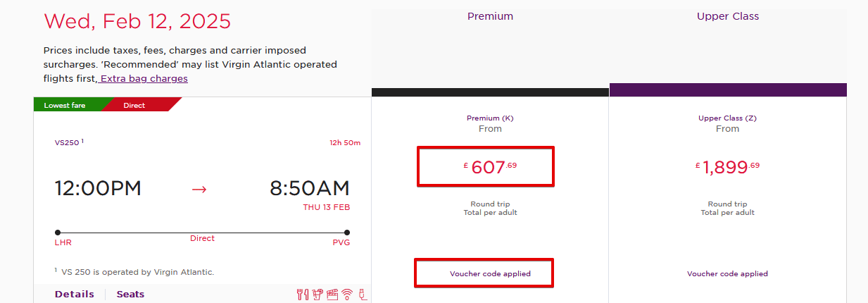Click the drinks amenity icon
This screenshot has height=303, width=868.
(317, 295)
